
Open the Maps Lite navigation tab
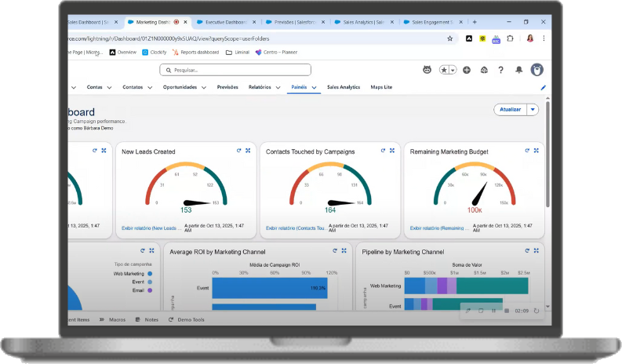[x=381, y=87]
